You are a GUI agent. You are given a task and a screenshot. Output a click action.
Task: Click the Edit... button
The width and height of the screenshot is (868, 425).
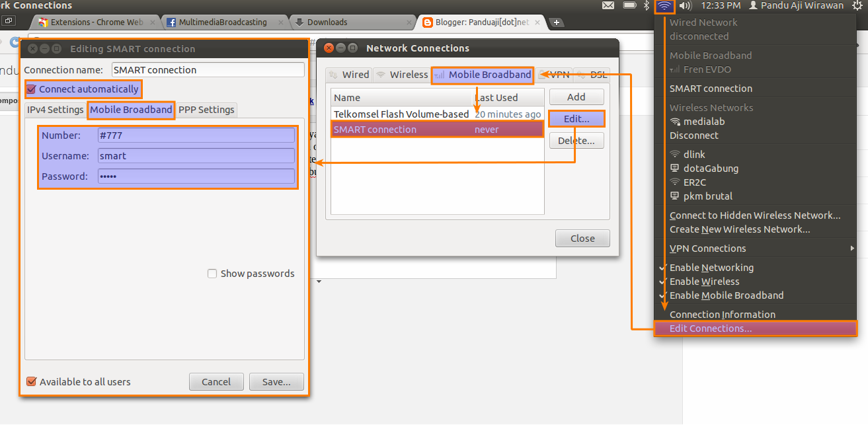click(576, 118)
